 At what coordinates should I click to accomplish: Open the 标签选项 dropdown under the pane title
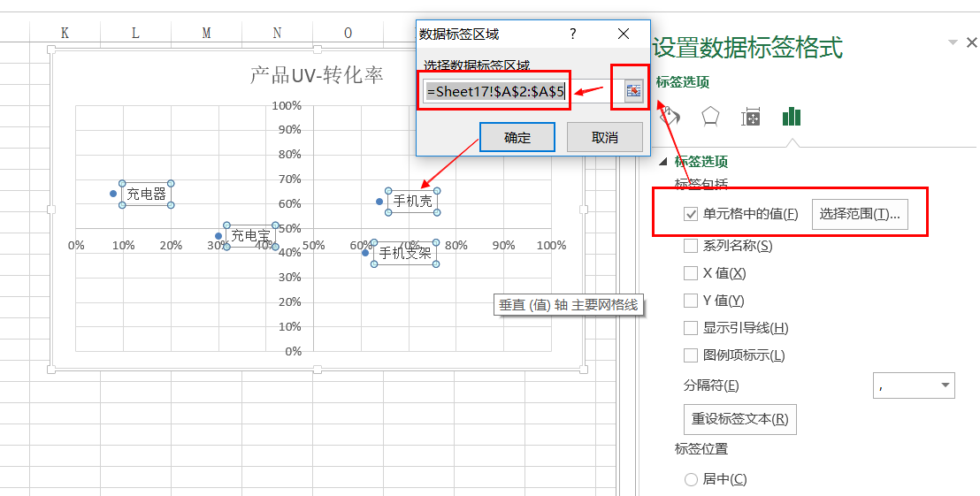coord(683,82)
